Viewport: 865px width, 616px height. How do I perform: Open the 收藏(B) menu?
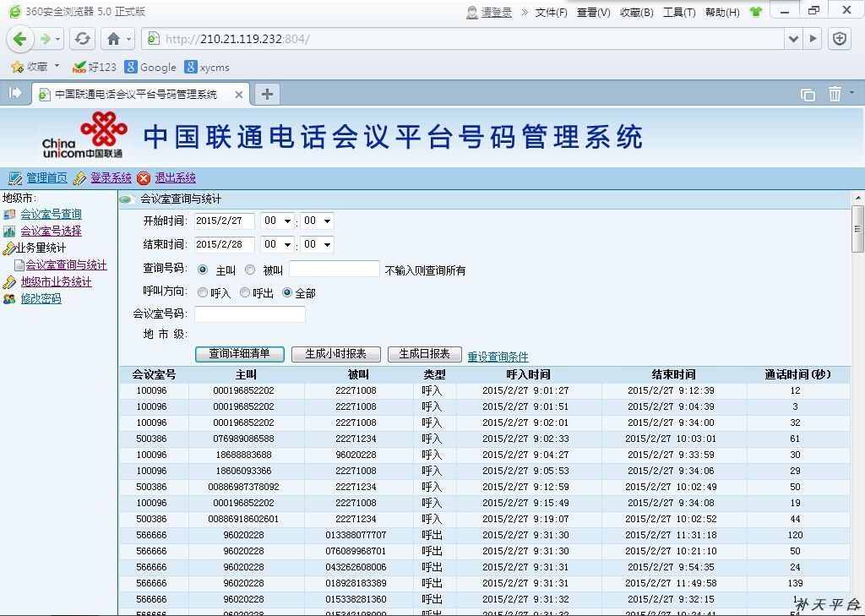tap(637, 12)
